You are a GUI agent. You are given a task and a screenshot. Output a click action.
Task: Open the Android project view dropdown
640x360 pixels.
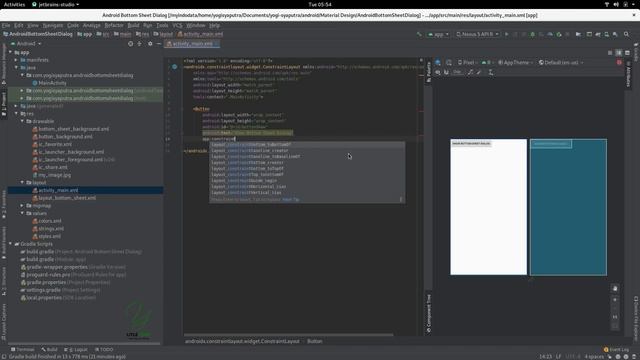(x=26, y=44)
